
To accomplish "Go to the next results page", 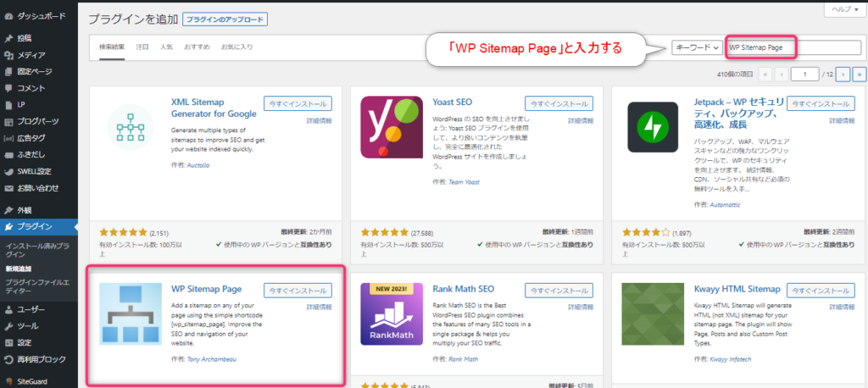I will point(843,74).
